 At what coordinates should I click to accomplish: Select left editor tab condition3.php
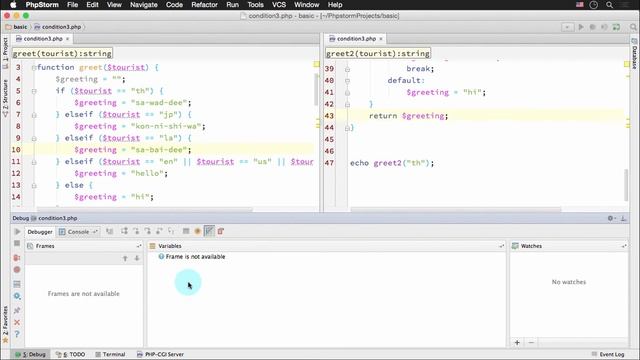click(42, 39)
